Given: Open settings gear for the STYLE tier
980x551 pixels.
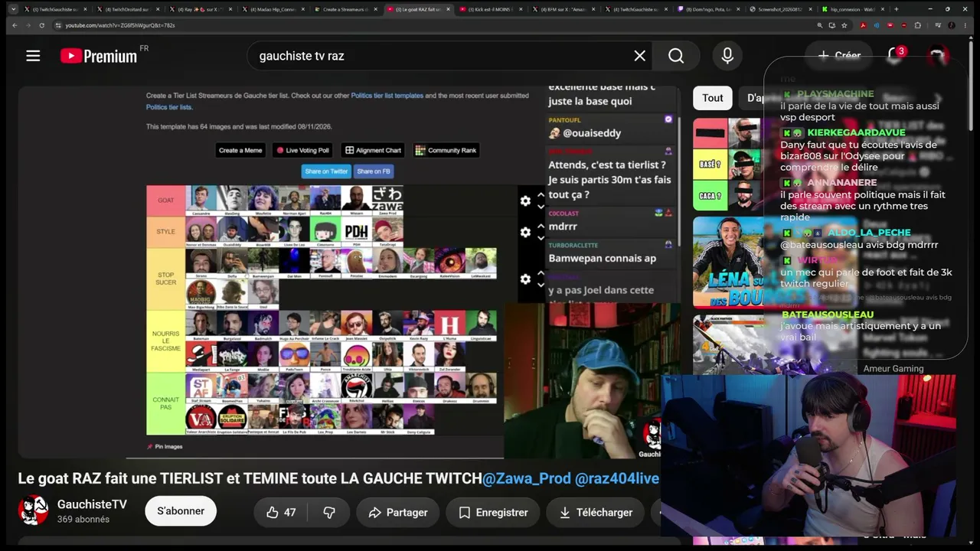Looking at the screenshot, I should (525, 232).
